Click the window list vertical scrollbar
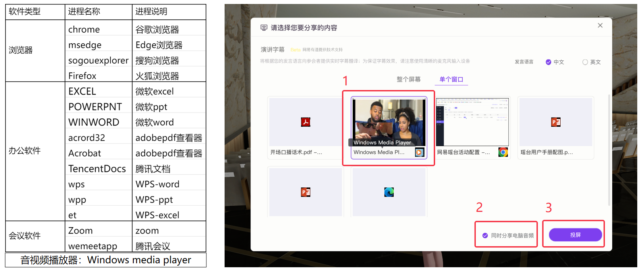Image resolution: width=644 pixels, height=272 pixels. click(x=609, y=150)
